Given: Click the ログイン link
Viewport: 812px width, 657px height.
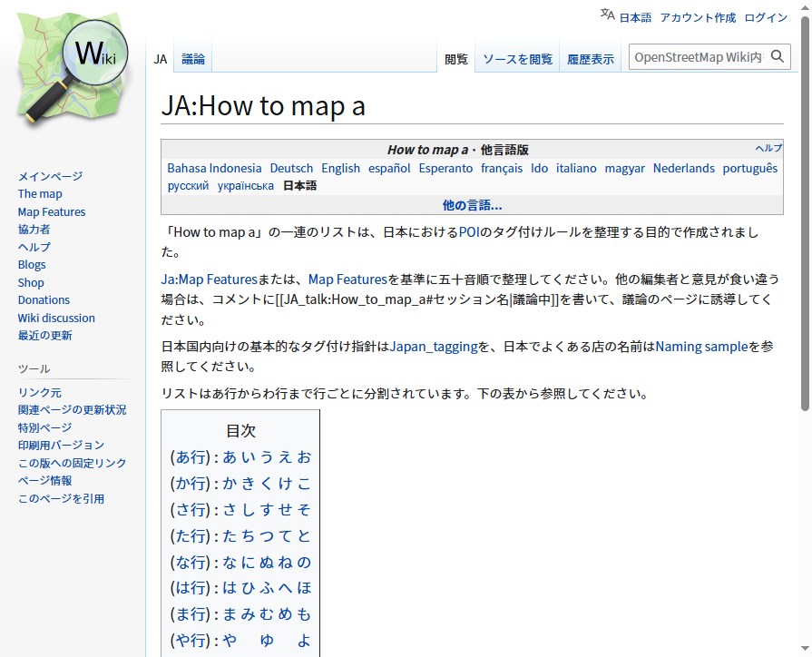Looking at the screenshot, I should click(766, 17).
